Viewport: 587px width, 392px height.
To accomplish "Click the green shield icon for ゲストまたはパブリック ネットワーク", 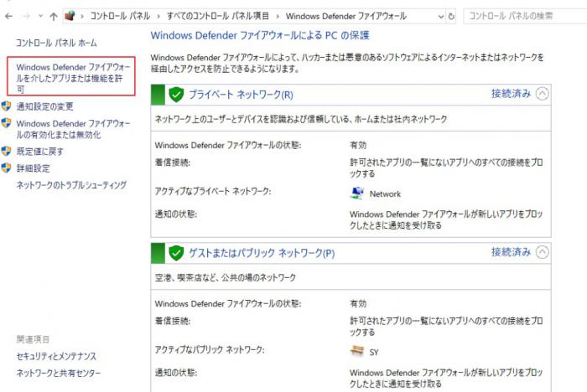I will click(176, 253).
